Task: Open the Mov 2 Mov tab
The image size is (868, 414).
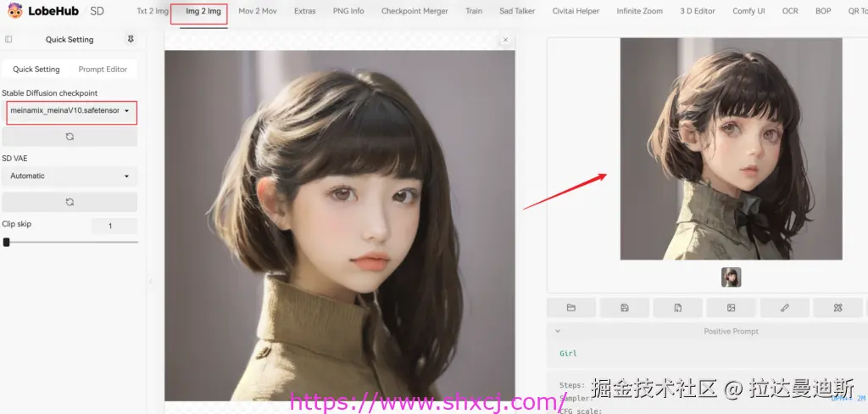Action: [x=258, y=11]
